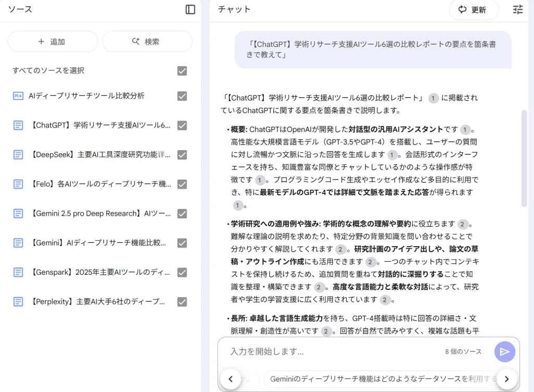Viewport: 534px width, 392px height.
Task: Uncheck the 【Gemini】AIディープリサーチ機能比較 checkbox
Action: click(x=182, y=243)
